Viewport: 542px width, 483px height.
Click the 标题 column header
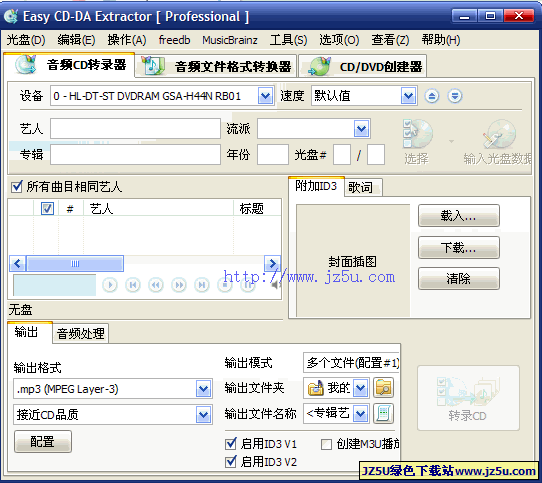tap(257, 208)
